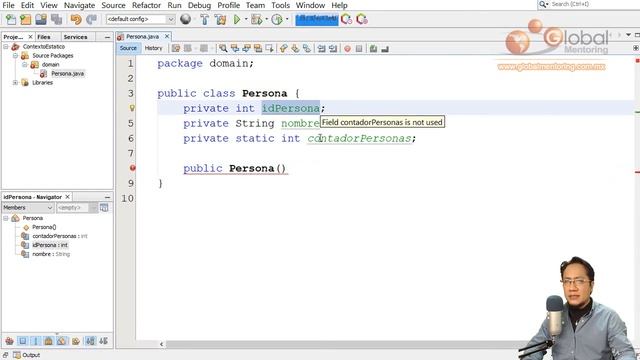The image size is (640, 360).
Task: Open the Output panel button
Action: point(27,355)
